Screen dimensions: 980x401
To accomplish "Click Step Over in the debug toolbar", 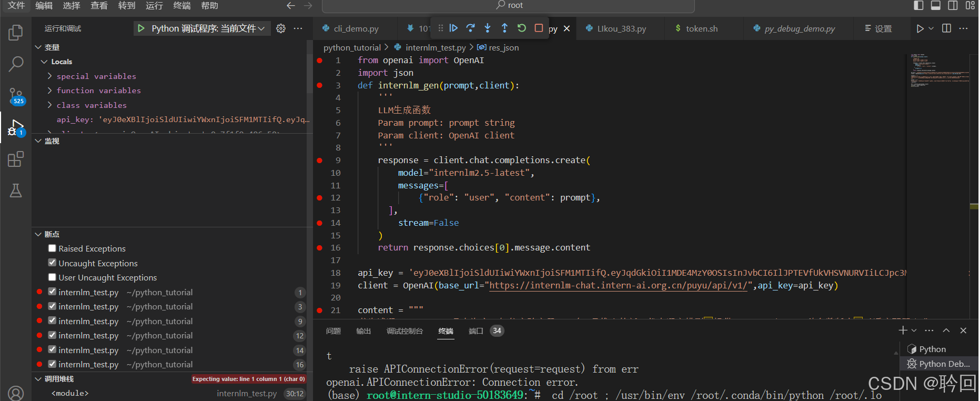I will coord(471,28).
